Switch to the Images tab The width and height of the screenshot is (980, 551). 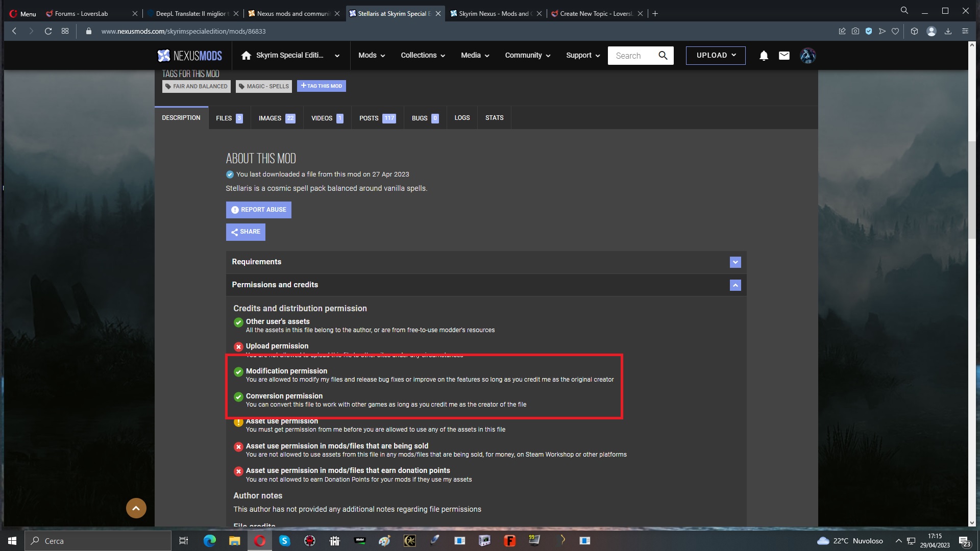277,118
